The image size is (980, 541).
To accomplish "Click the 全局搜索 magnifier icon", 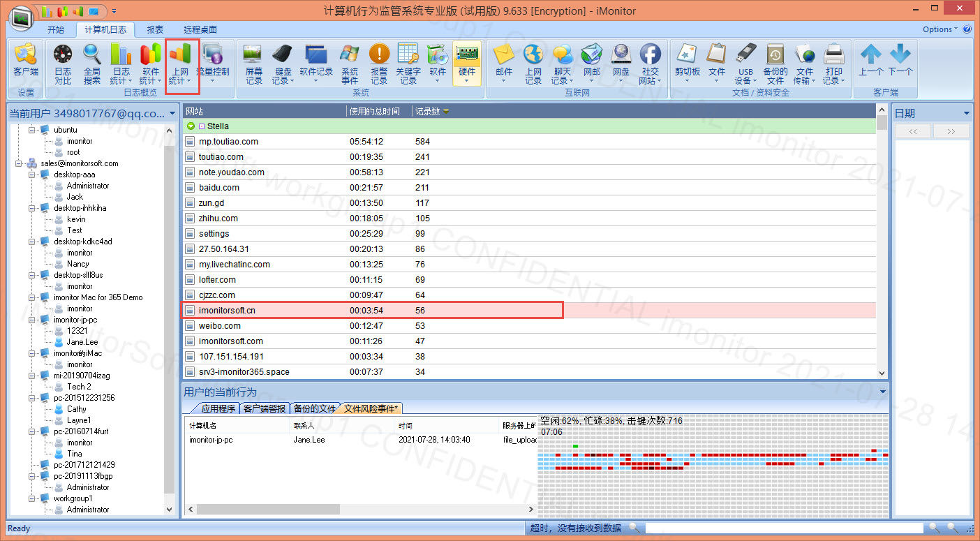I will (x=92, y=64).
